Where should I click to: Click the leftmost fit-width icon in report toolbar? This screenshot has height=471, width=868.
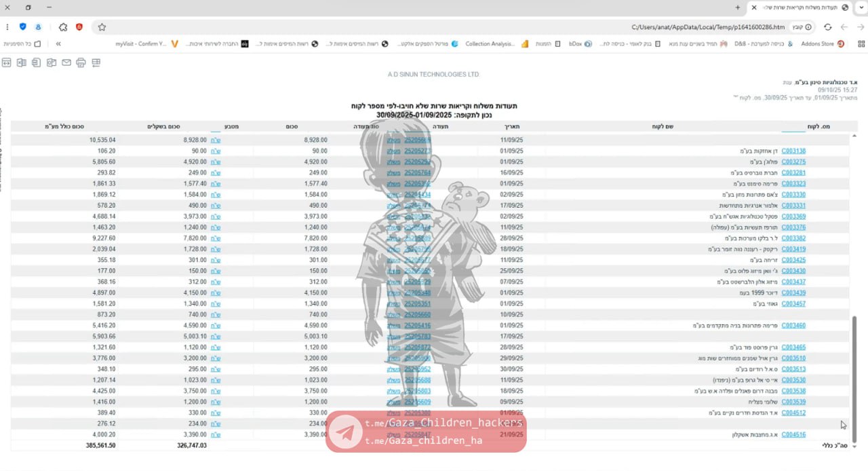(x=6, y=63)
